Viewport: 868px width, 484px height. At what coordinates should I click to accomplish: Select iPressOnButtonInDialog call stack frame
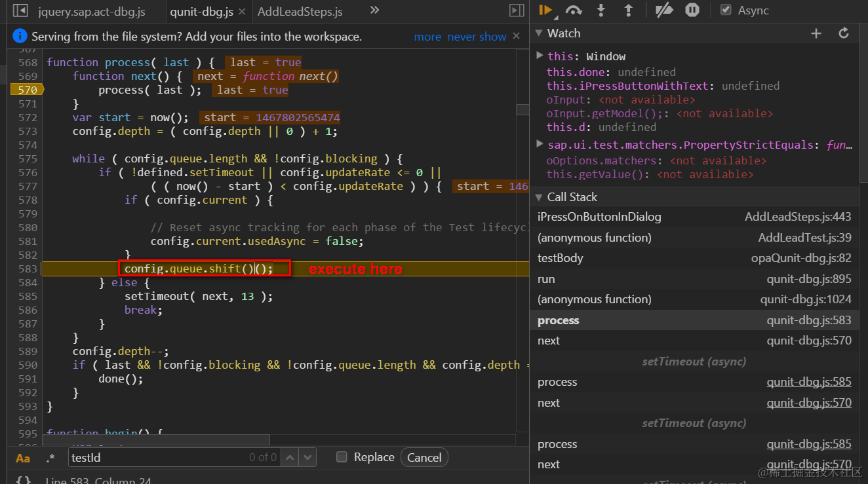(694, 217)
